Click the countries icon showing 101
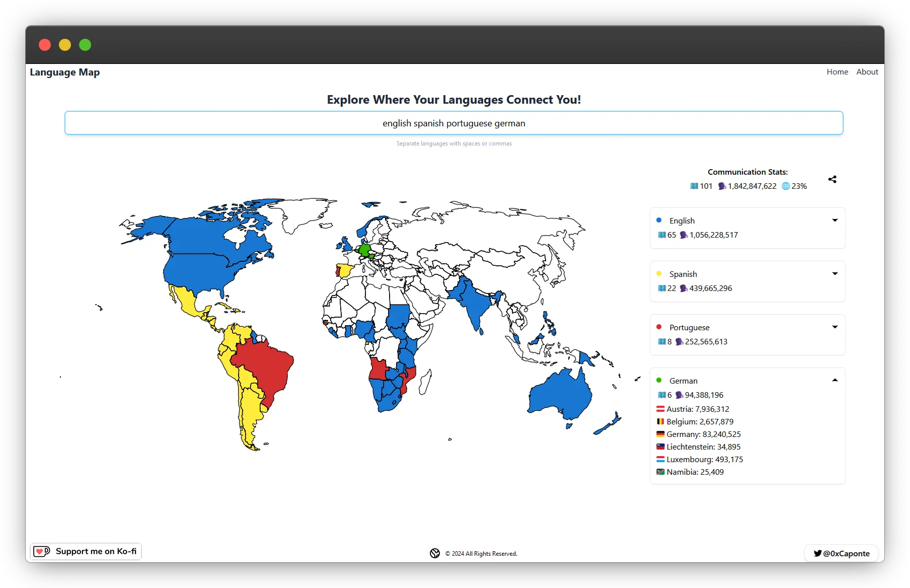This screenshot has height=588, width=910. click(694, 186)
